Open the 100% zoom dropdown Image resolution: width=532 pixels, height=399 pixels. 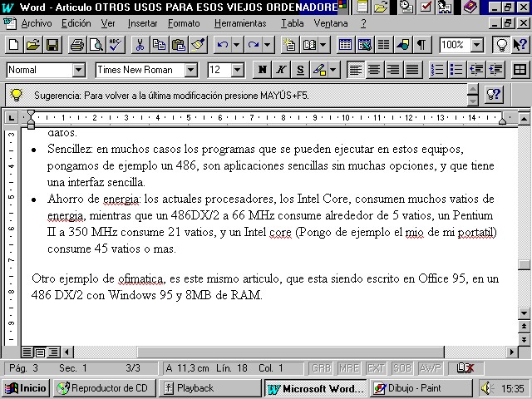click(477, 45)
